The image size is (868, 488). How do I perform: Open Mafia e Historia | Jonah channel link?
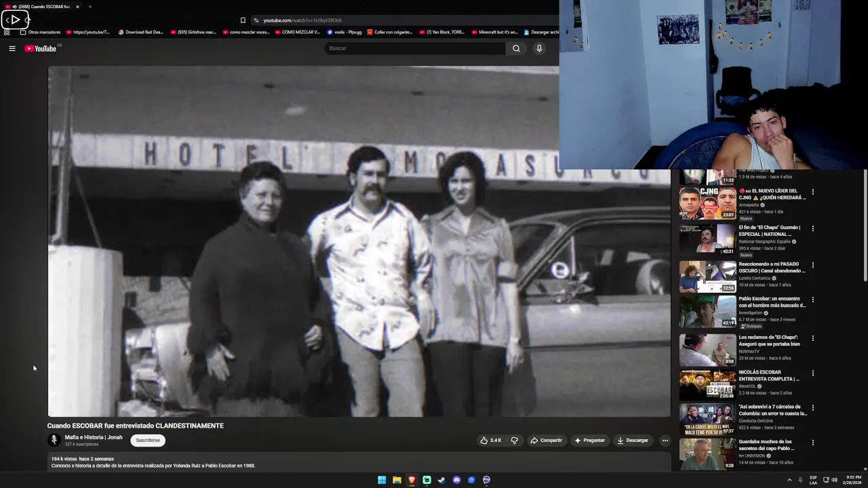click(94, 437)
